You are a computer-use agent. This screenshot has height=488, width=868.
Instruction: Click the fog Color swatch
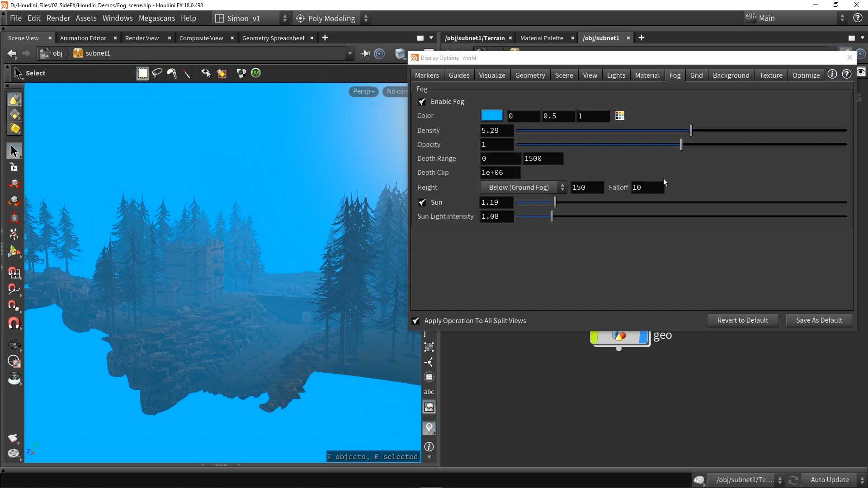492,115
